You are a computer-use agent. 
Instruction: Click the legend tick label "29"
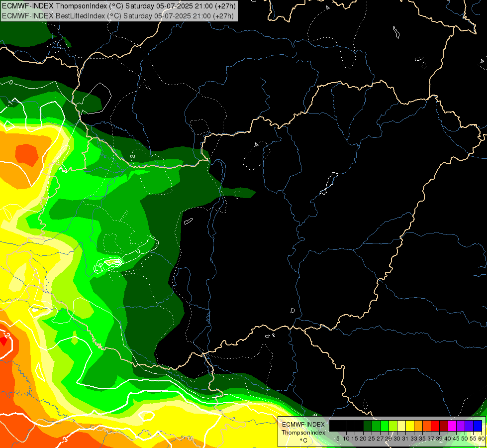point(389,439)
